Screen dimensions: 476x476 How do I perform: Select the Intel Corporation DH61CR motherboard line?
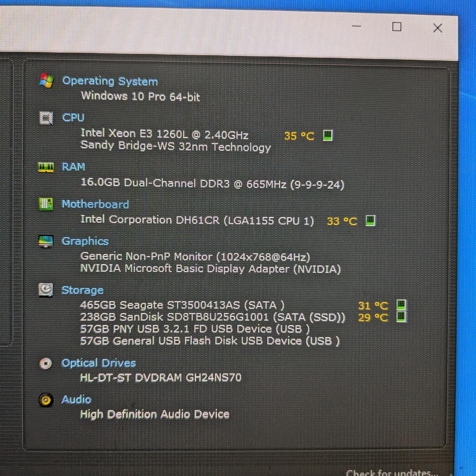197,220
